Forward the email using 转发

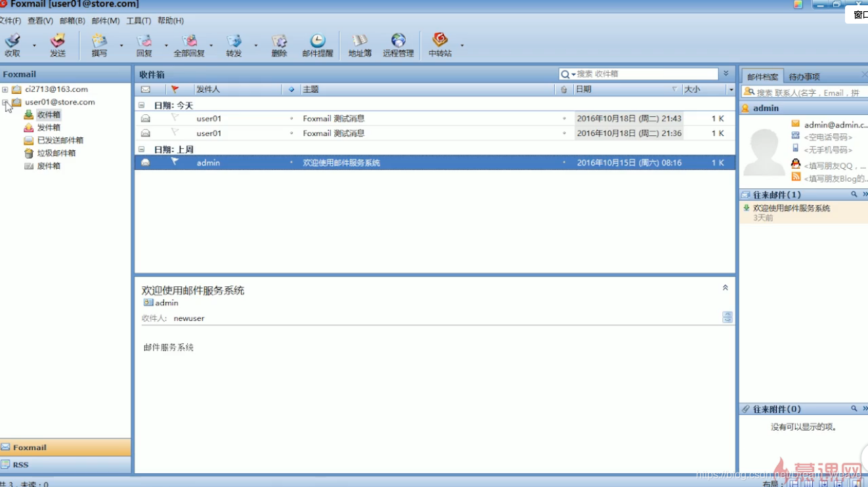[234, 45]
